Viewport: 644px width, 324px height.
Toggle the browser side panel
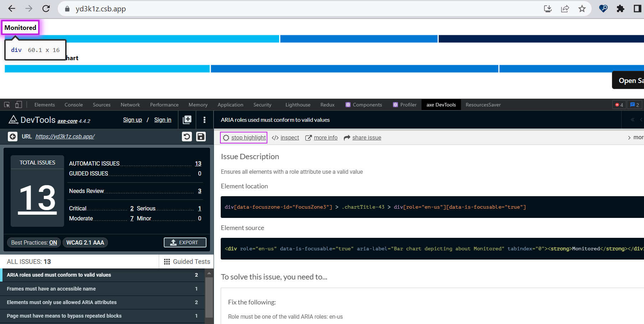point(638,9)
